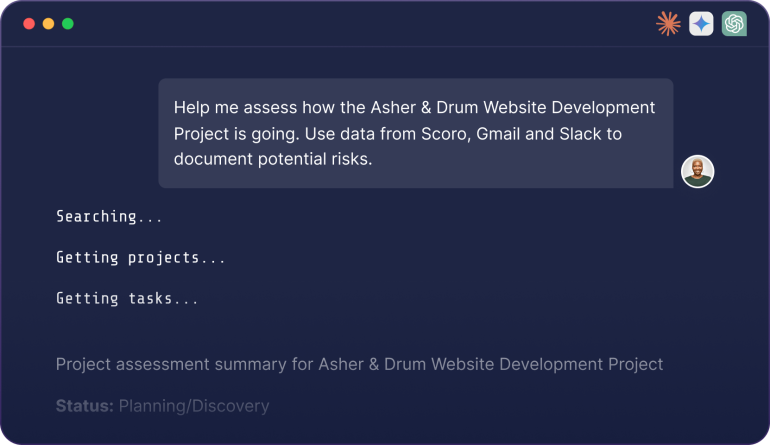Select the Gemini sparkle icon
This screenshot has width=770, height=445.
pos(701,24)
